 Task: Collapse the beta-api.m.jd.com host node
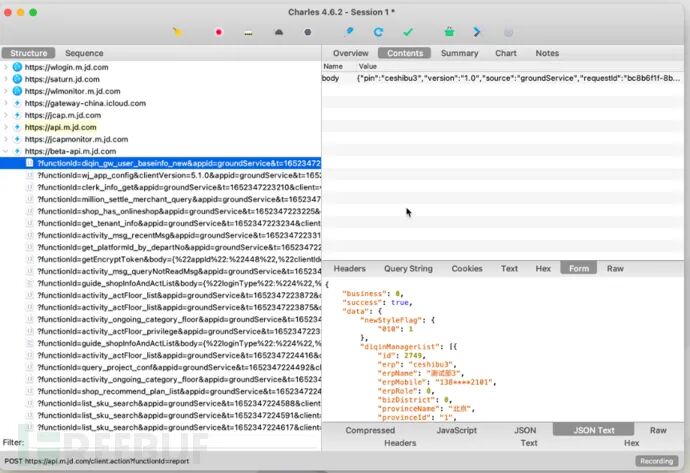point(6,151)
